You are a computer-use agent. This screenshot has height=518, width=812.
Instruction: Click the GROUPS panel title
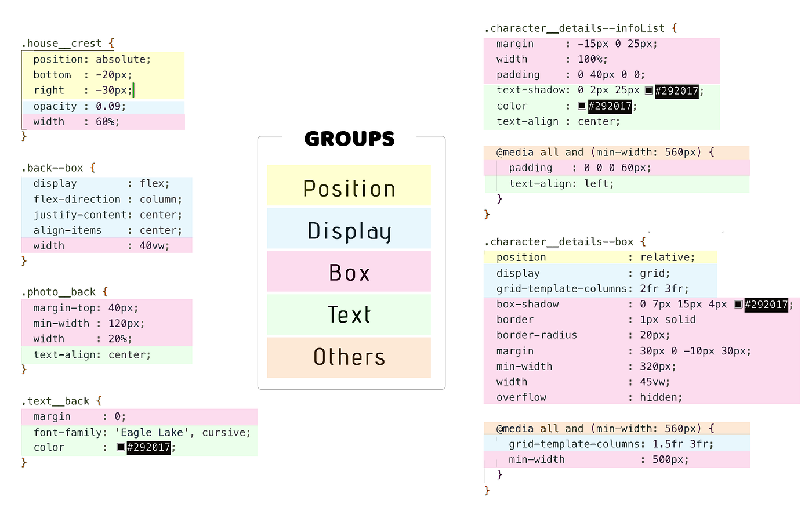click(349, 139)
